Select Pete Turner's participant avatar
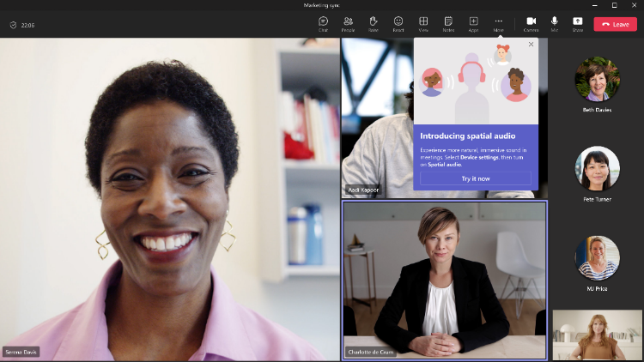The width and height of the screenshot is (644, 362). pos(597,168)
